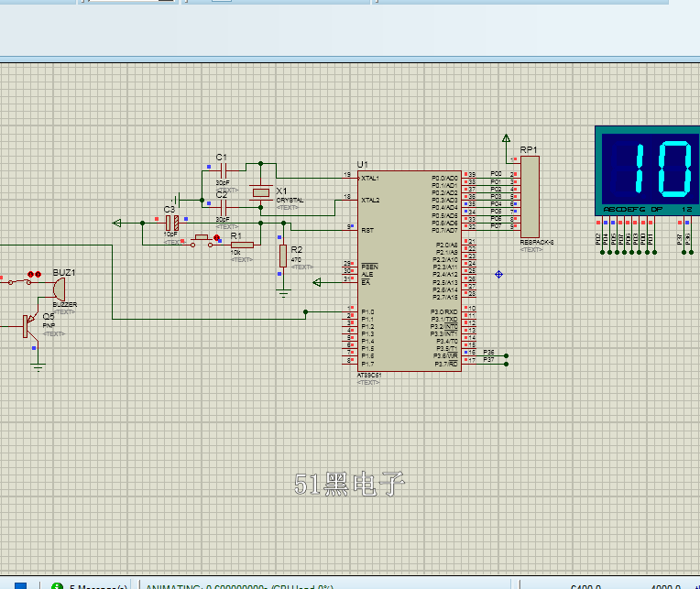The image size is (700, 589).
Task: Select the C3 10pF polarized capacitor
Action: point(172,223)
